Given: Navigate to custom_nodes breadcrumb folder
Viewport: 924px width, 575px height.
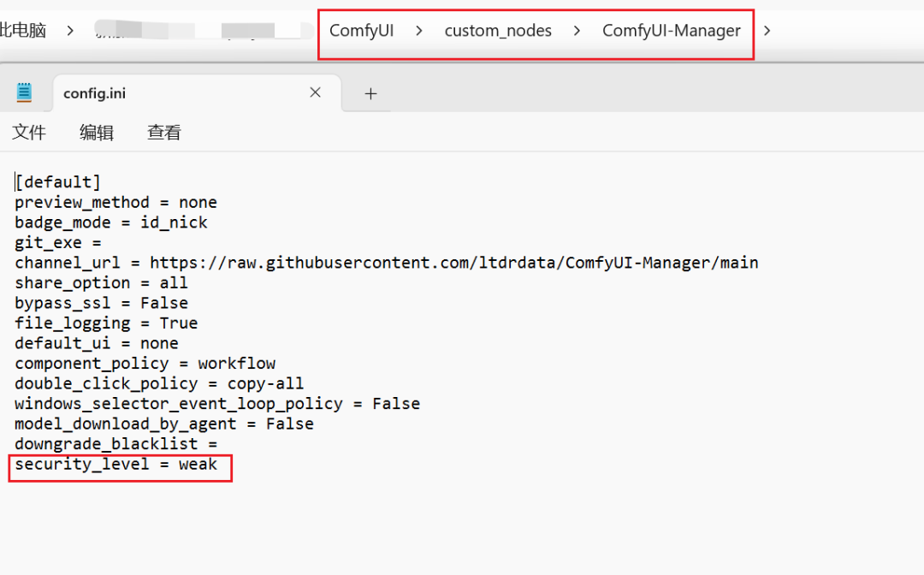Looking at the screenshot, I should click(x=498, y=31).
